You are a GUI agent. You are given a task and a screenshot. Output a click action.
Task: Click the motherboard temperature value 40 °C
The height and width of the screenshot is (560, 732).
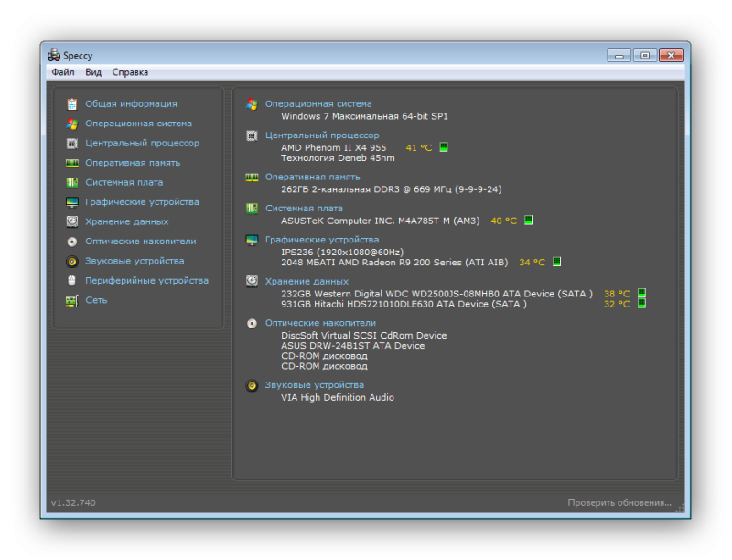[x=504, y=221]
